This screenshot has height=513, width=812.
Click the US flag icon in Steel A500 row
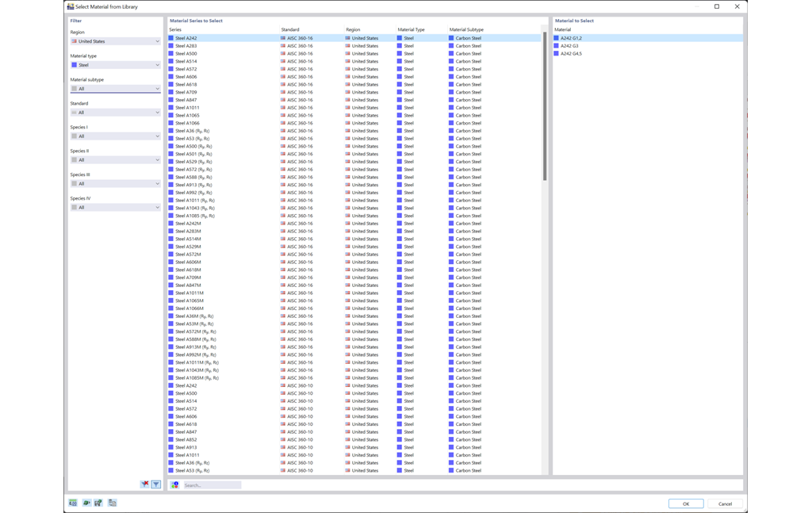pos(283,53)
